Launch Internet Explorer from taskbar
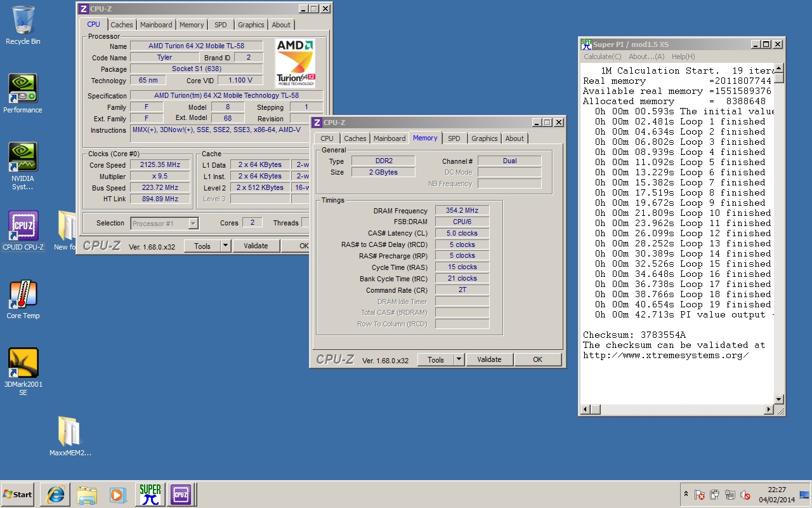This screenshot has width=812, height=508. (55, 494)
